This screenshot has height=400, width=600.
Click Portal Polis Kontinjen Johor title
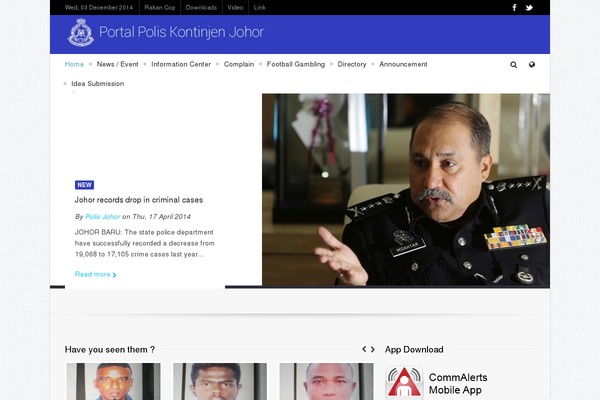(181, 32)
